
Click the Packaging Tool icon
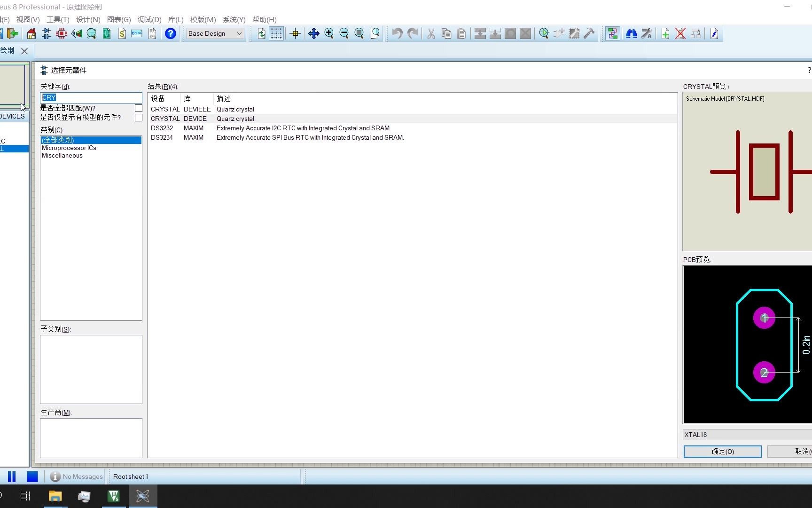[x=574, y=33]
